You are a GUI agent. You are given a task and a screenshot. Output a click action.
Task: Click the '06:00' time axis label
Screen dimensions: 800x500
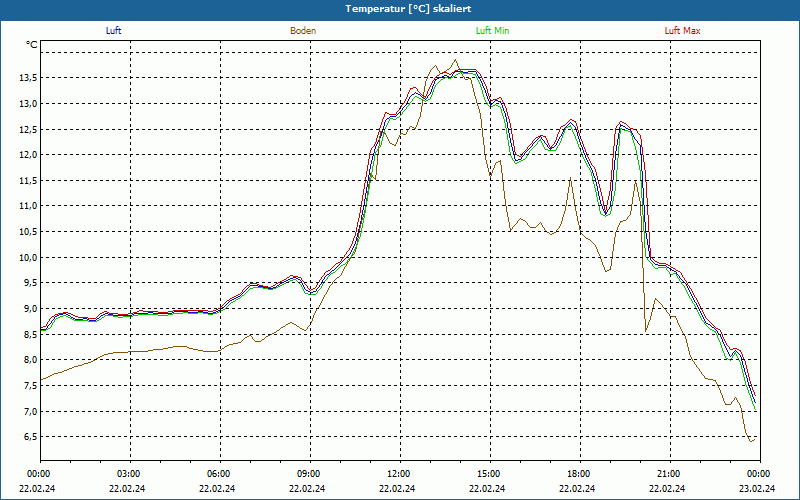click(220, 474)
